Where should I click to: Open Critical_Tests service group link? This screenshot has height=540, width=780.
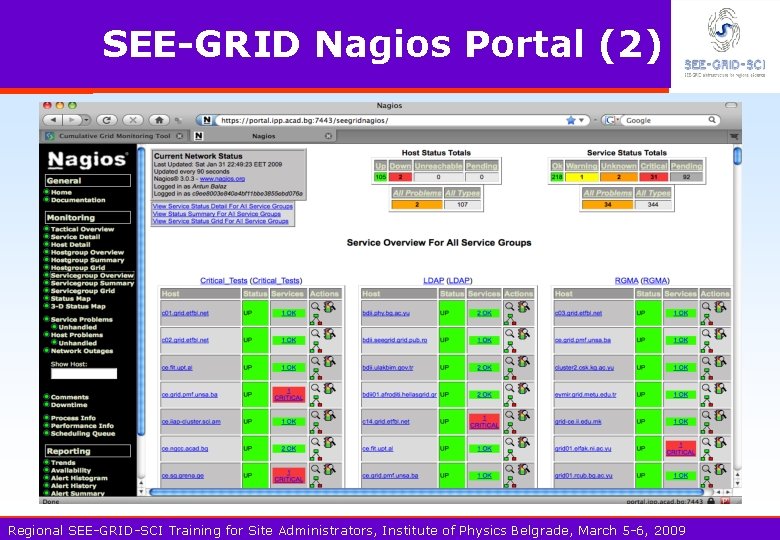[x=223, y=280]
